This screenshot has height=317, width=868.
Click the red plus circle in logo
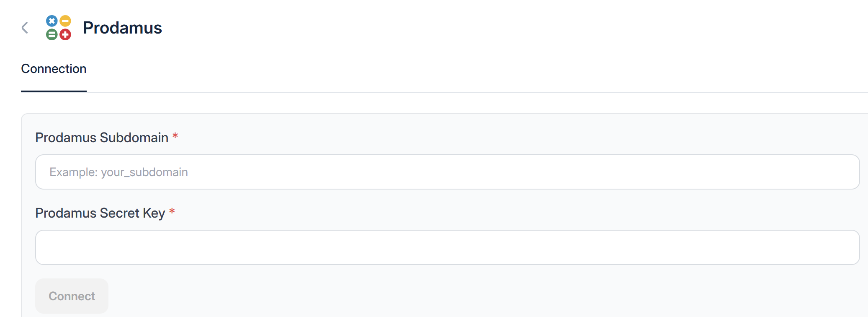(x=65, y=34)
